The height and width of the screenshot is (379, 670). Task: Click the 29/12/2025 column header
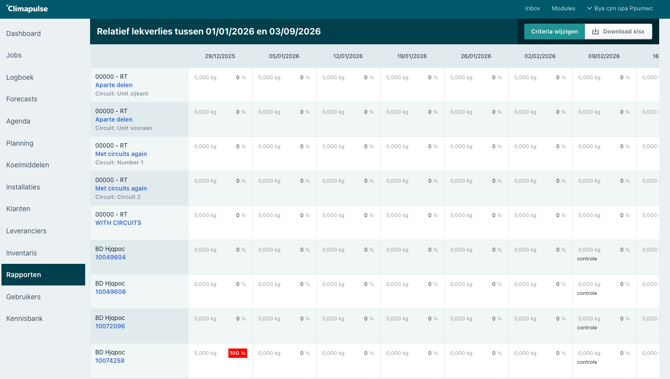click(220, 56)
